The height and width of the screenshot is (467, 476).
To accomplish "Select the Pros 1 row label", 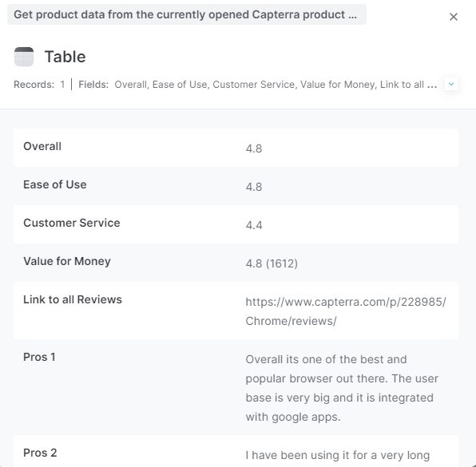I will 39,357.
